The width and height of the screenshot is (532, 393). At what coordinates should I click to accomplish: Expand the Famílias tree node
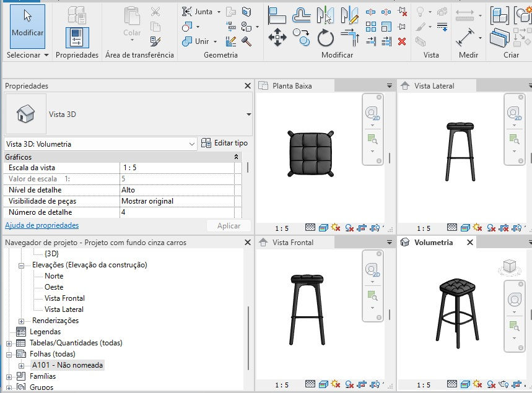click(x=9, y=377)
